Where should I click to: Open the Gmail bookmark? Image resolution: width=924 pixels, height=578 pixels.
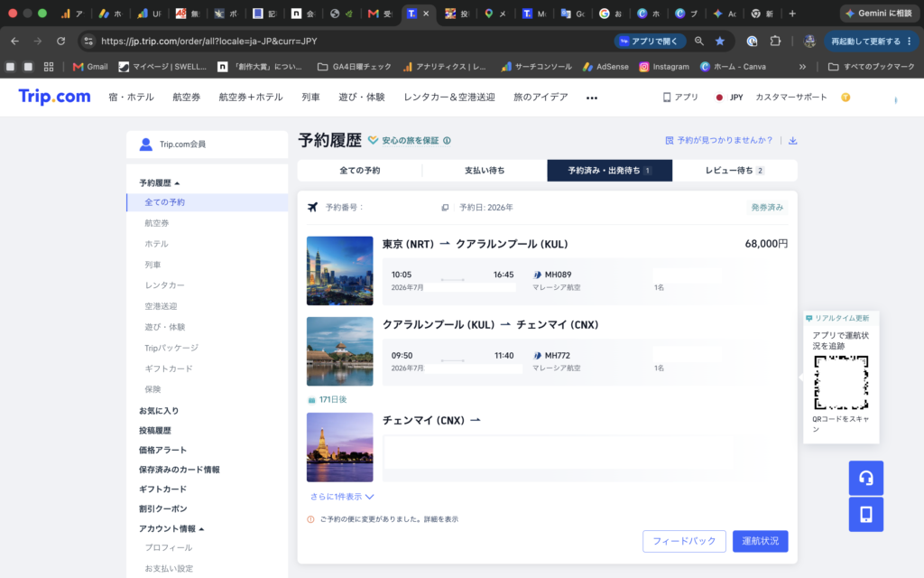(x=90, y=67)
